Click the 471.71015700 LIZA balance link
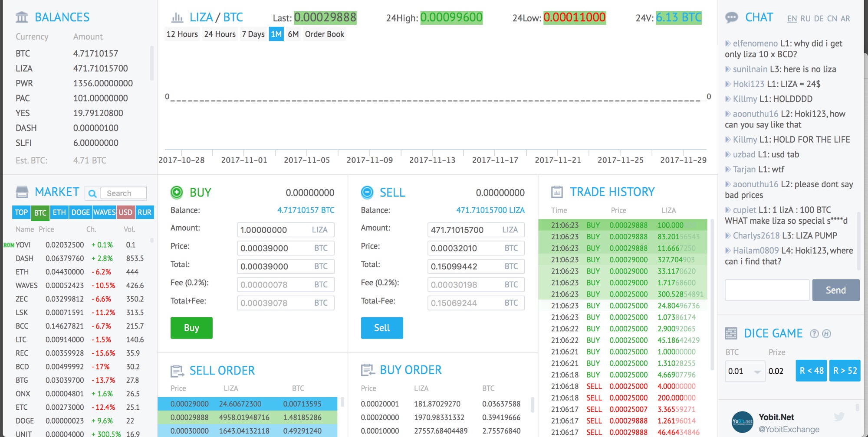Screen dimensions: 868x437 [490, 210]
